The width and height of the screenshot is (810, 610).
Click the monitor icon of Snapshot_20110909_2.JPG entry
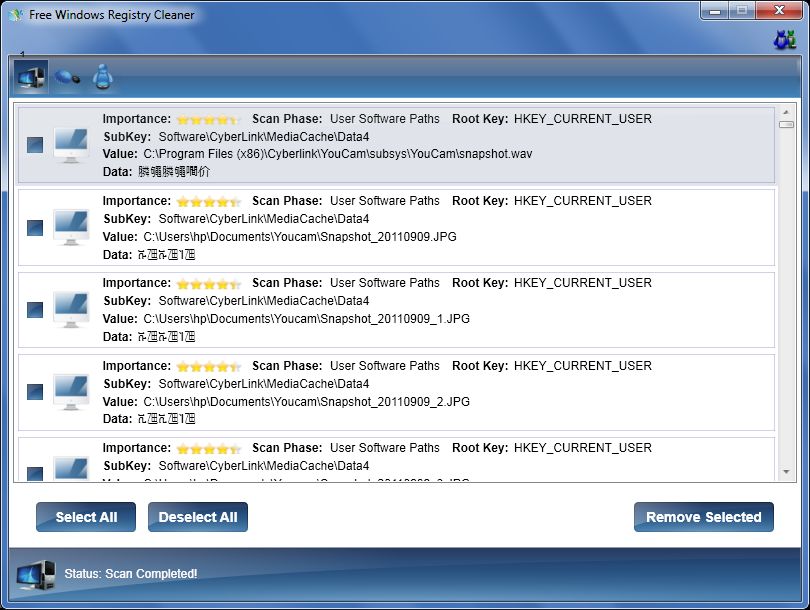(x=71, y=392)
